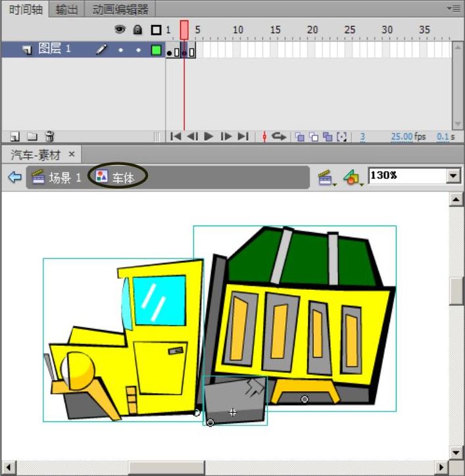Center the frame on playhead

click(x=264, y=137)
